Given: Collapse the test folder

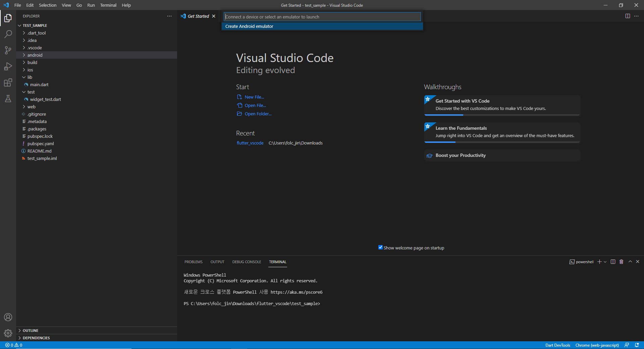Looking at the screenshot, I should click(24, 92).
